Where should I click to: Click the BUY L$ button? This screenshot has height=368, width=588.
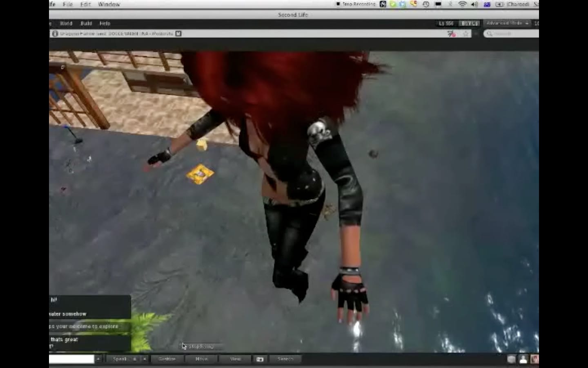pos(469,23)
